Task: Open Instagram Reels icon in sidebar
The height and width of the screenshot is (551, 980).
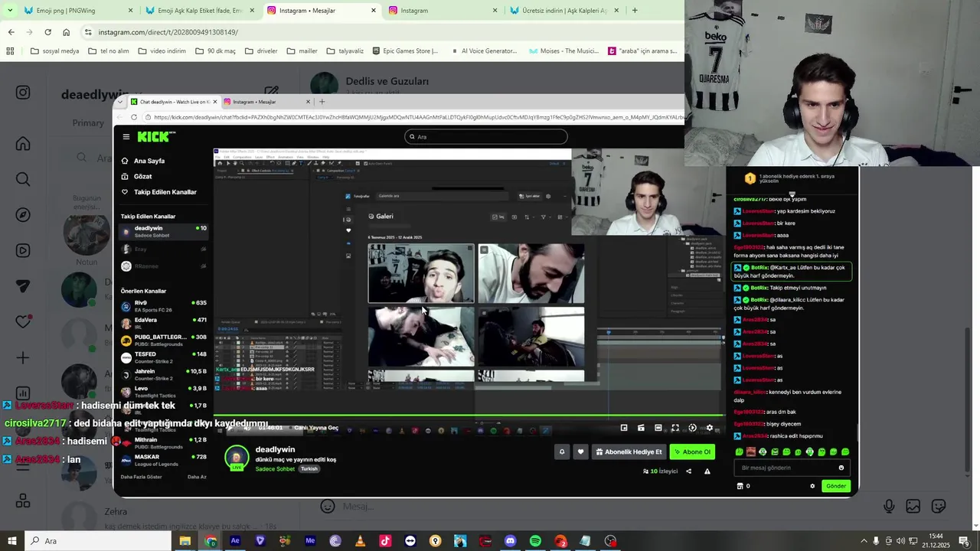Action: point(23,250)
